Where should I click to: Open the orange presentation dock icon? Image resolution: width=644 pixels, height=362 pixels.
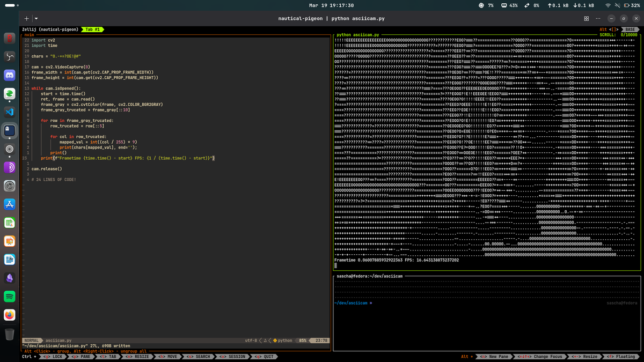click(10, 241)
